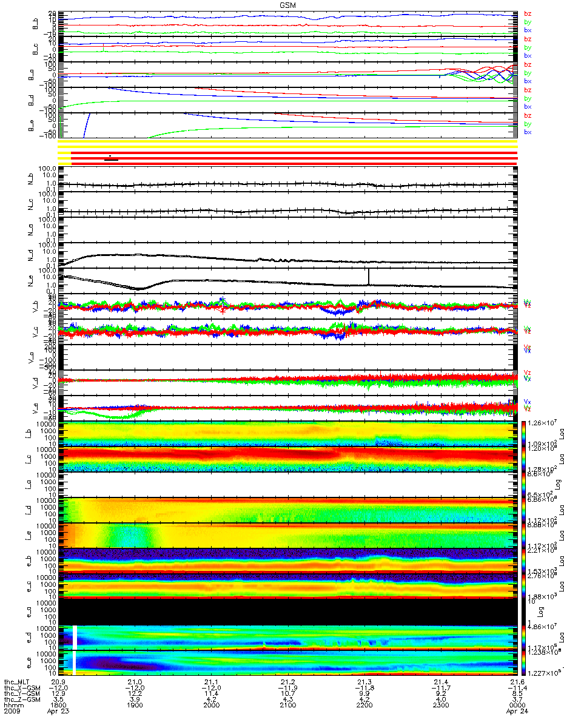Select the B_b panel axis label
The width and height of the screenshot is (564, 728).
point(34,24)
